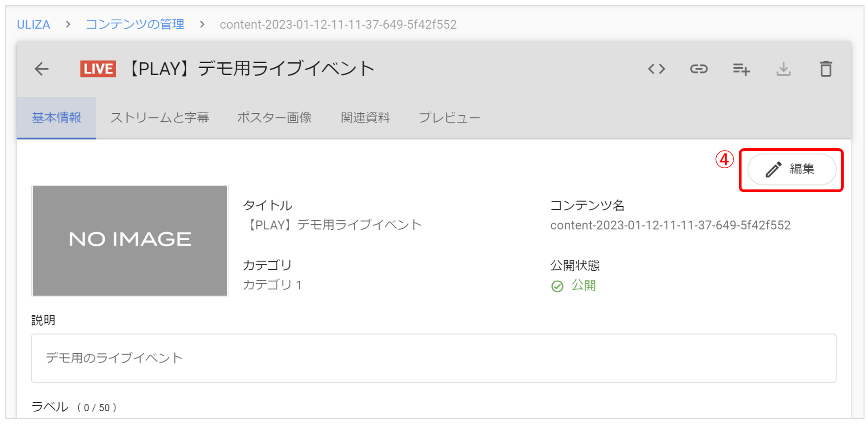Delete the content via trash icon
The height and width of the screenshot is (424, 868).
click(826, 69)
